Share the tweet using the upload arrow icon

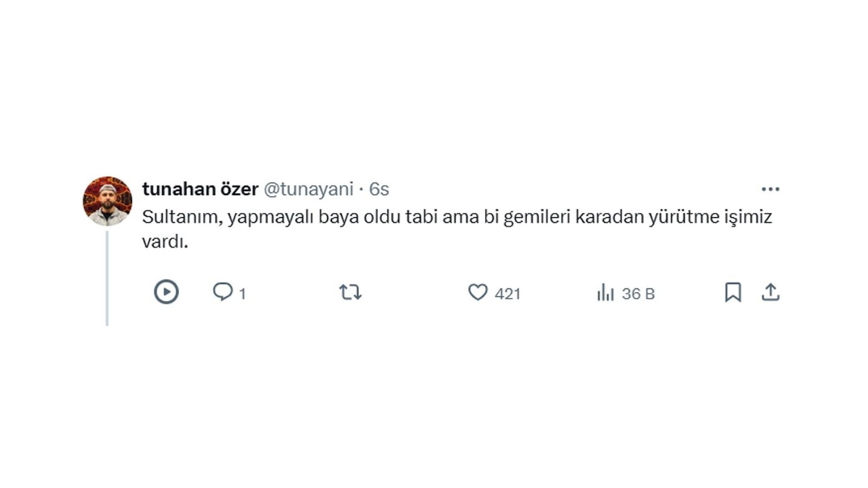pos(770,292)
